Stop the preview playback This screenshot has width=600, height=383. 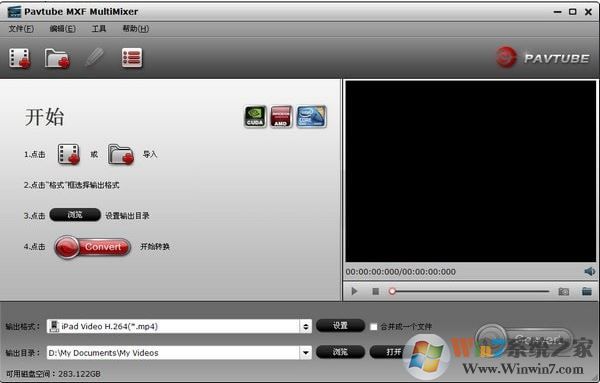click(x=375, y=292)
